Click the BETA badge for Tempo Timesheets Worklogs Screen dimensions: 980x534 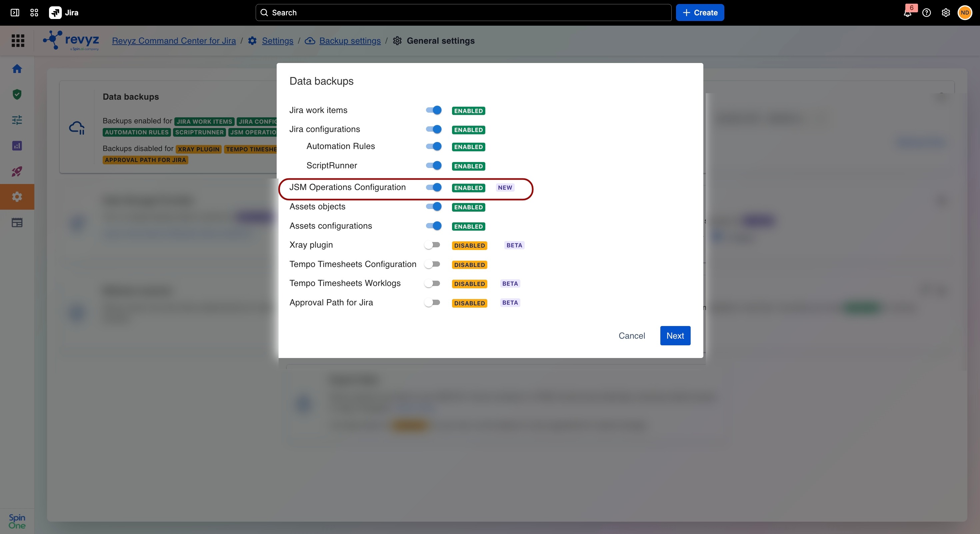[510, 284]
